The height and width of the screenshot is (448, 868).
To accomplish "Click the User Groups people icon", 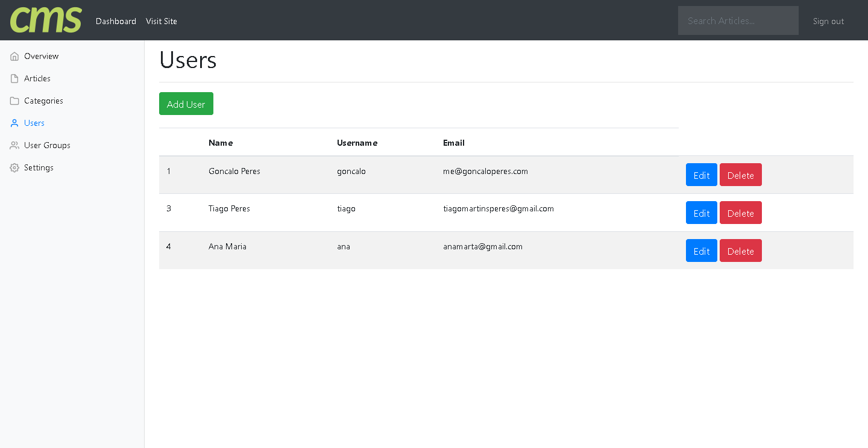I will [x=14, y=146].
